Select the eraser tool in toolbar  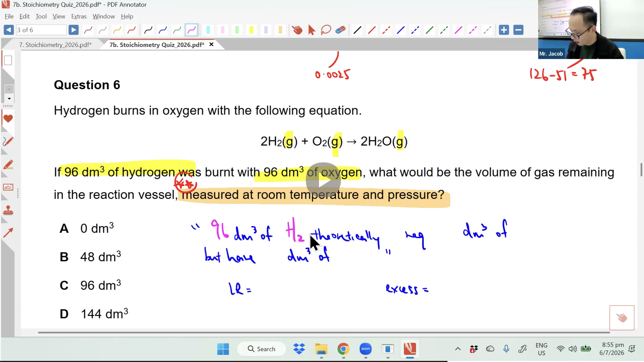click(340, 30)
